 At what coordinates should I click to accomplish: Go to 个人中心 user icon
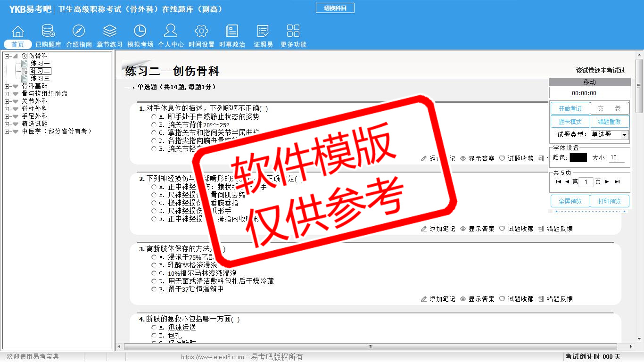tap(171, 32)
